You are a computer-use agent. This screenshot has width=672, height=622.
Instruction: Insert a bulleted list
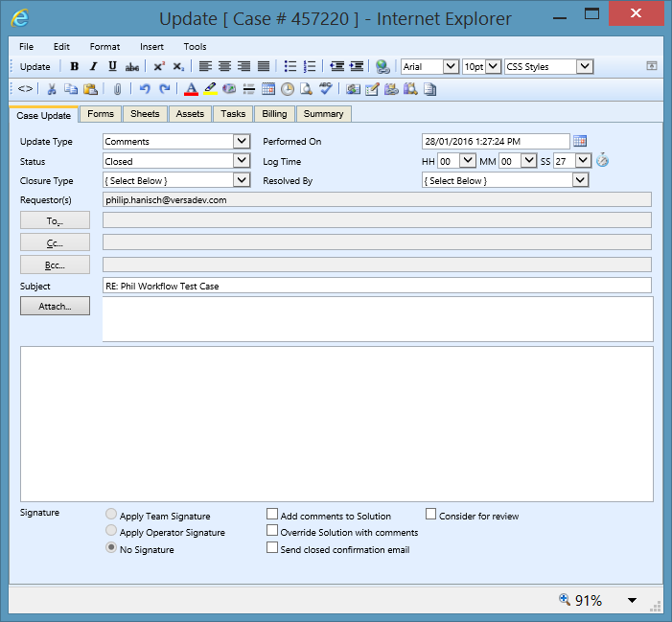[x=290, y=66]
